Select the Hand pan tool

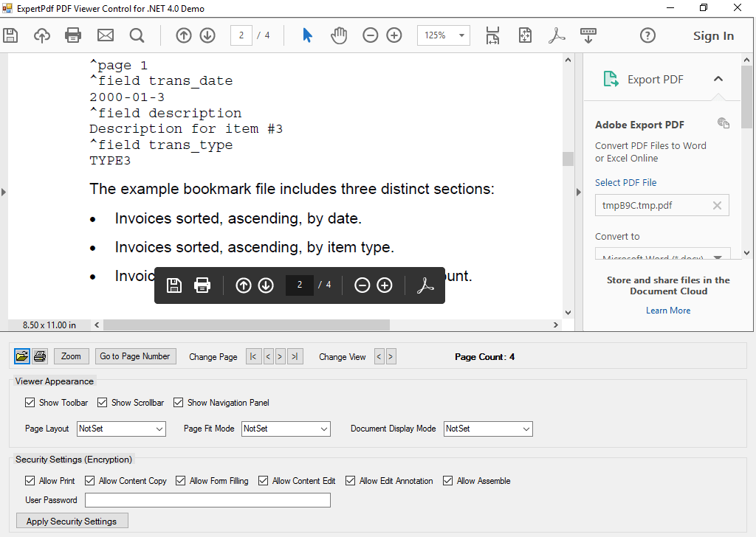pyautogui.click(x=339, y=35)
